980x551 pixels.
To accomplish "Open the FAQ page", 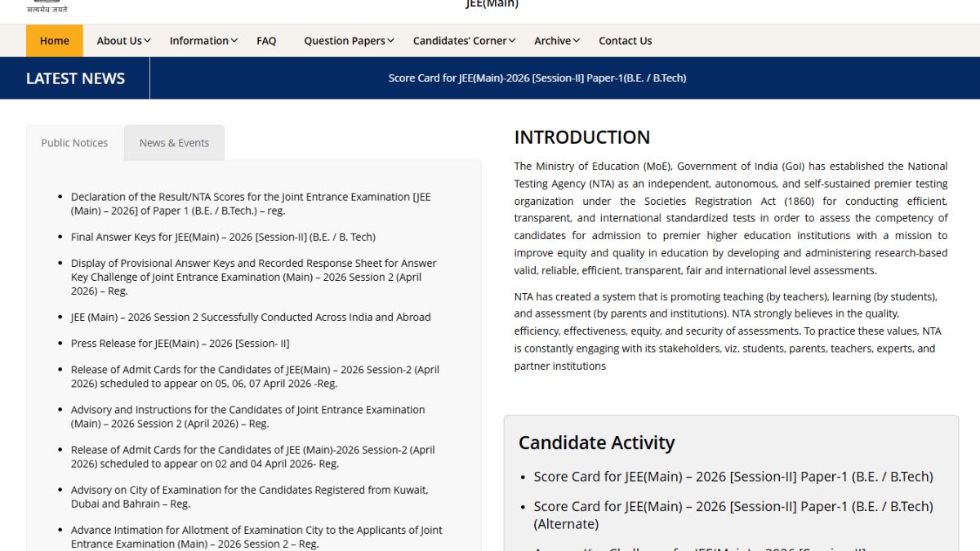I will (x=266, y=41).
